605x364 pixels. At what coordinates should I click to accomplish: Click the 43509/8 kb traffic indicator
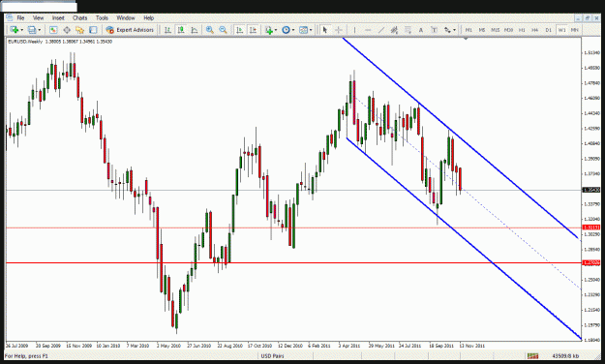[x=565, y=356]
